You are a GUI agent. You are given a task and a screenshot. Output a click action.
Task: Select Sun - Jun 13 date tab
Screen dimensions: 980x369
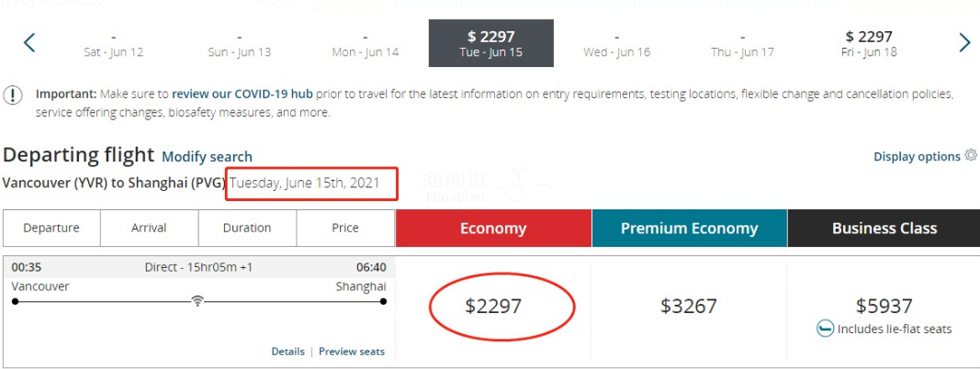click(x=240, y=44)
